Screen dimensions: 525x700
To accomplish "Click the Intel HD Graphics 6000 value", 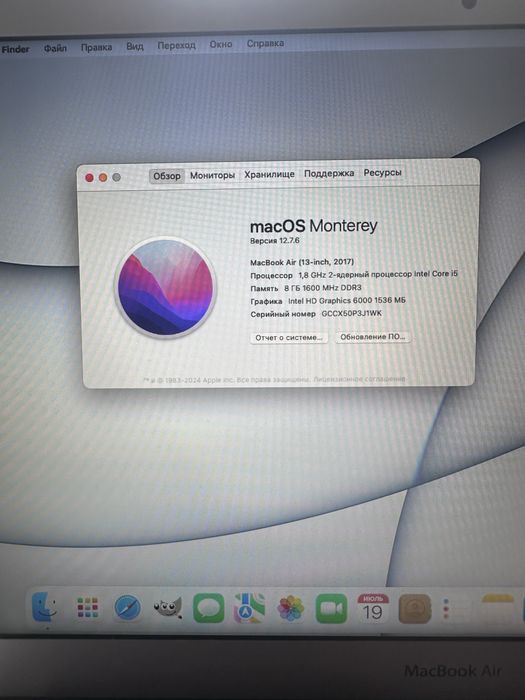I will pos(347,300).
